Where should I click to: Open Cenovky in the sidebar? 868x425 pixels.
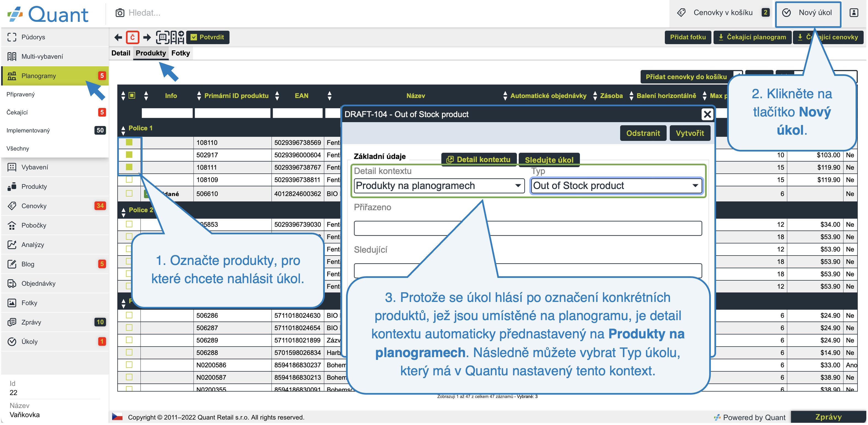(x=55, y=206)
